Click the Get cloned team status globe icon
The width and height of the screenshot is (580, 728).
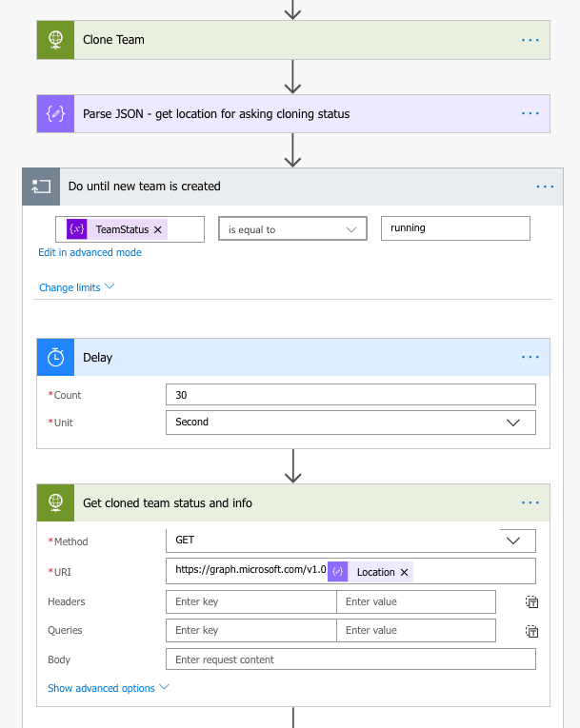pyautogui.click(x=55, y=502)
